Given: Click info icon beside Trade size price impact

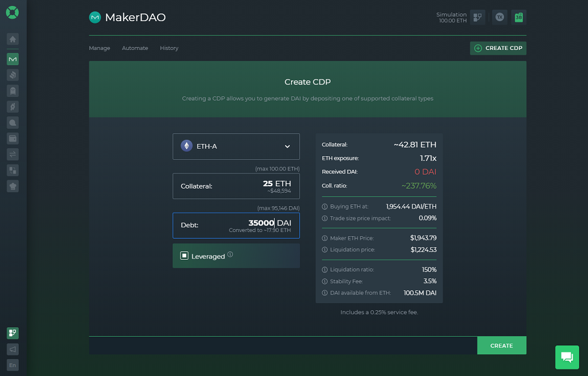Looking at the screenshot, I should 325,219.
